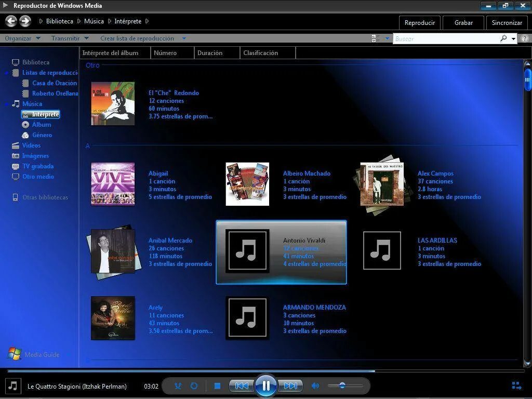
Task: Click the LAS ARDILLAS music note icon
Action: [x=382, y=251]
